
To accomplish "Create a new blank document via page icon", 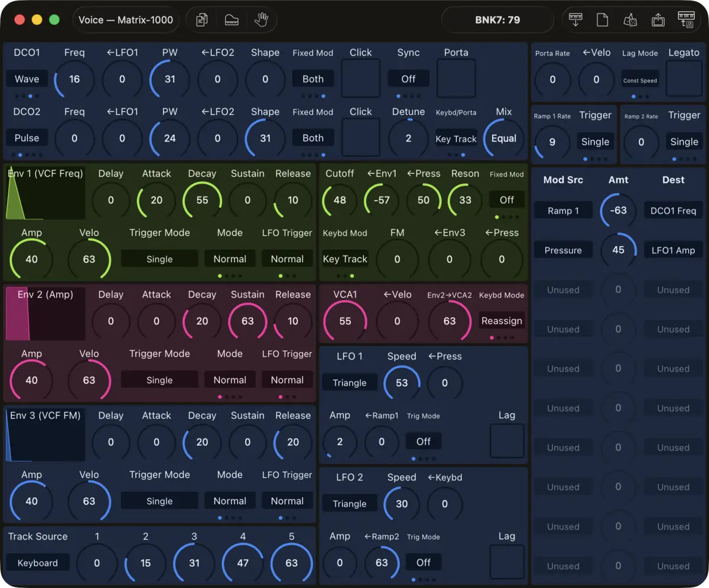I will (x=602, y=20).
